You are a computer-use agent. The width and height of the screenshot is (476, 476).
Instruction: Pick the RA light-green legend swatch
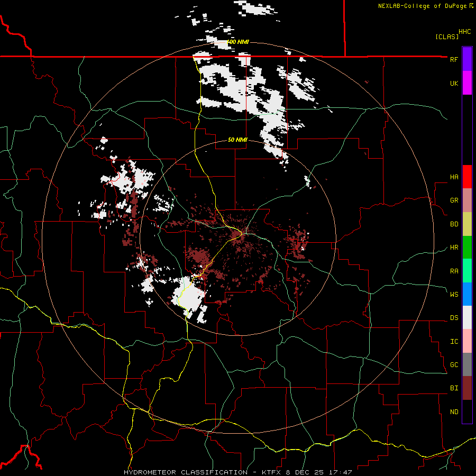[x=467, y=271]
